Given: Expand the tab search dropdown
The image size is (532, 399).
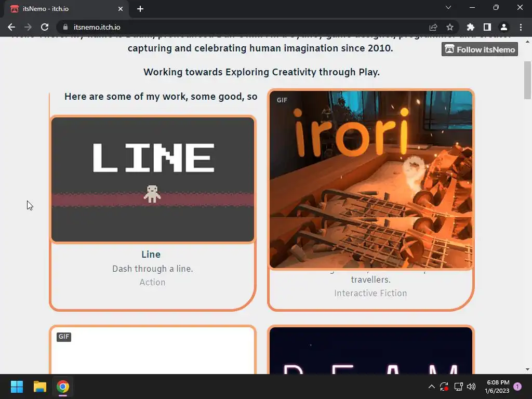Looking at the screenshot, I should click(448, 7).
